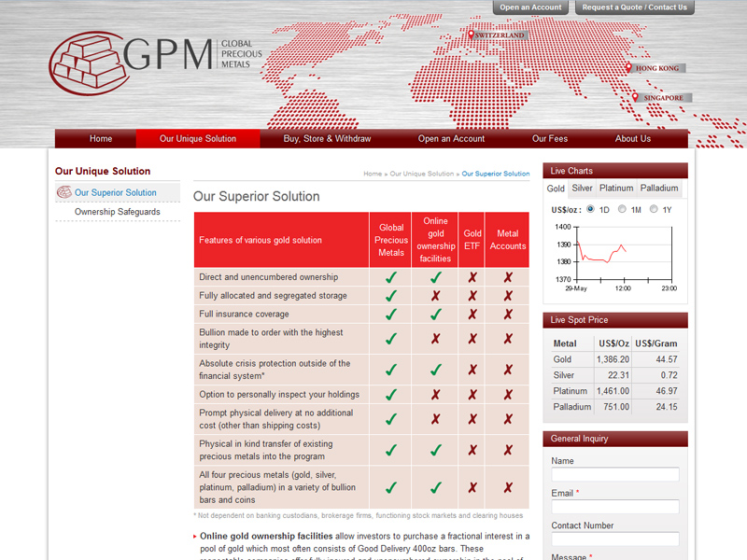Click into the Name input field
Screen dimensions: 747x560
[x=615, y=474]
